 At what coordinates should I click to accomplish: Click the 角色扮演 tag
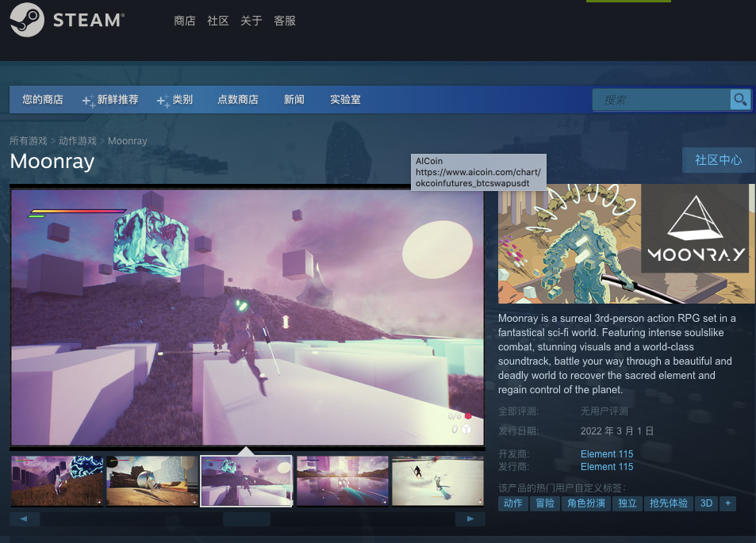(x=586, y=503)
